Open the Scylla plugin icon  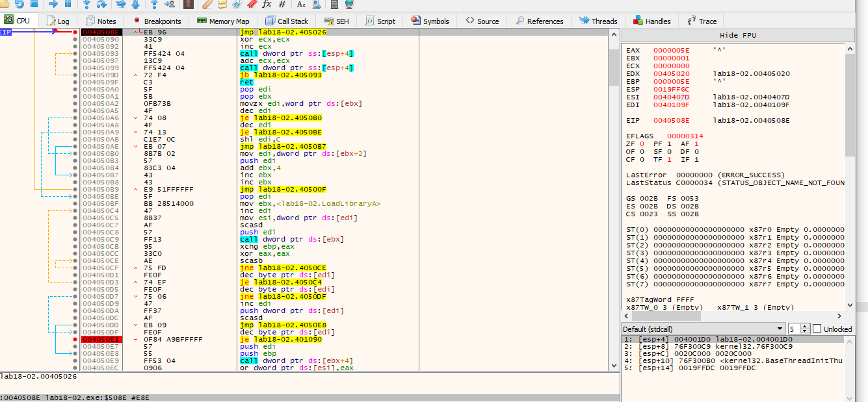[x=189, y=4]
